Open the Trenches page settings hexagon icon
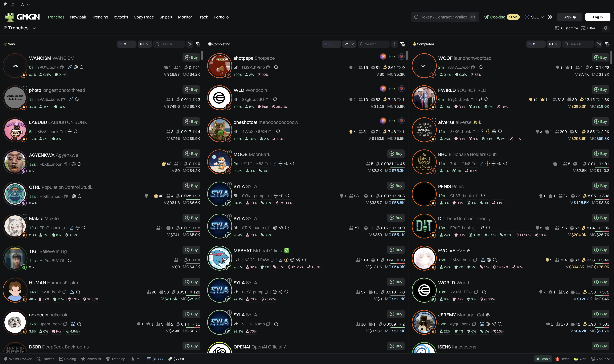Viewport: 614px width, 364px height. [606, 28]
